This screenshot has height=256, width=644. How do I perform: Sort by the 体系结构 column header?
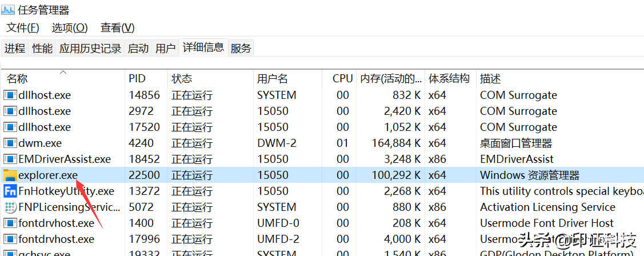[450, 78]
